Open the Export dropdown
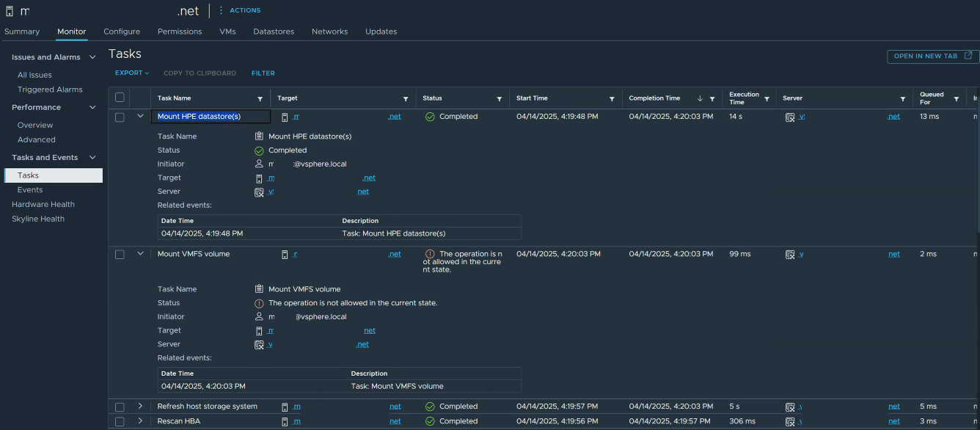This screenshot has width=980, height=430. click(132, 73)
